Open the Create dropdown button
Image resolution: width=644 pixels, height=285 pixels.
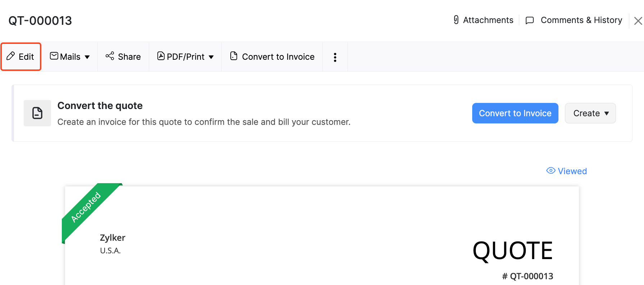pyautogui.click(x=590, y=113)
